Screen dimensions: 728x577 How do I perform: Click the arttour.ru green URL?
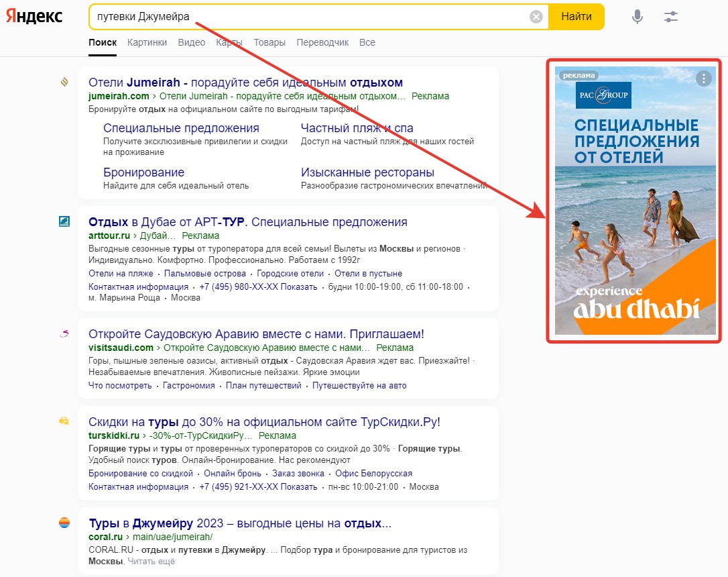click(109, 235)
